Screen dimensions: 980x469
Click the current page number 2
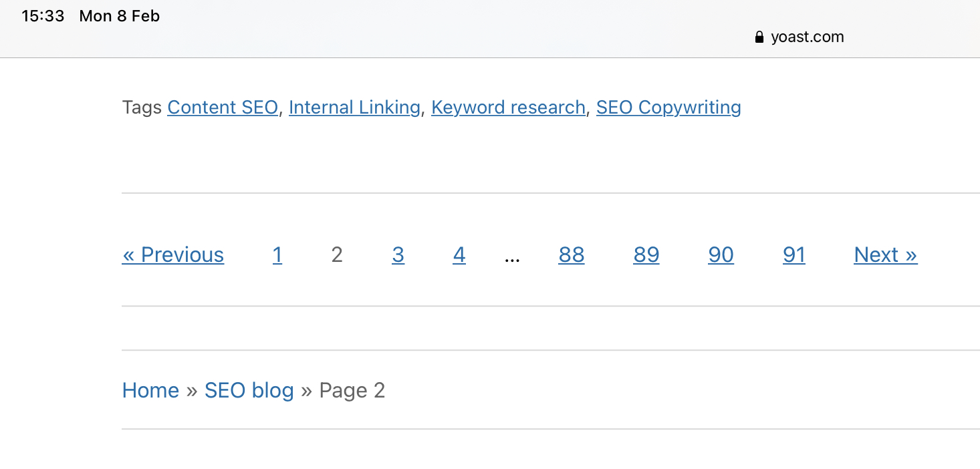[x=336, y=255]
